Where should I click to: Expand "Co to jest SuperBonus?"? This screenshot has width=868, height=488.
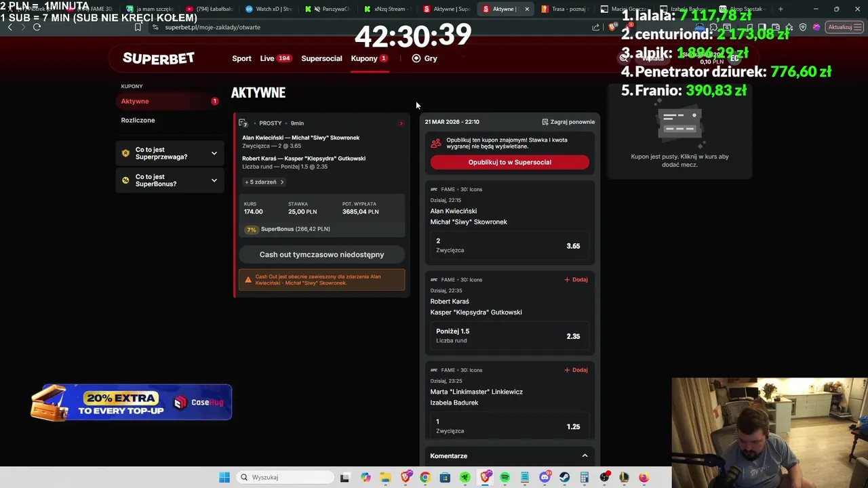pyautogui.click(x=170, y=180)
